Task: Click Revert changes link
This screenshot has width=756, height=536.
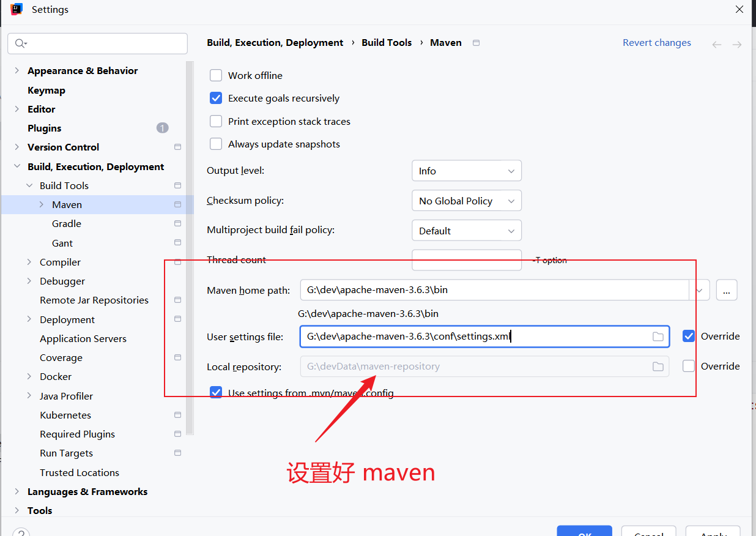Action: (x=657, y=42)
